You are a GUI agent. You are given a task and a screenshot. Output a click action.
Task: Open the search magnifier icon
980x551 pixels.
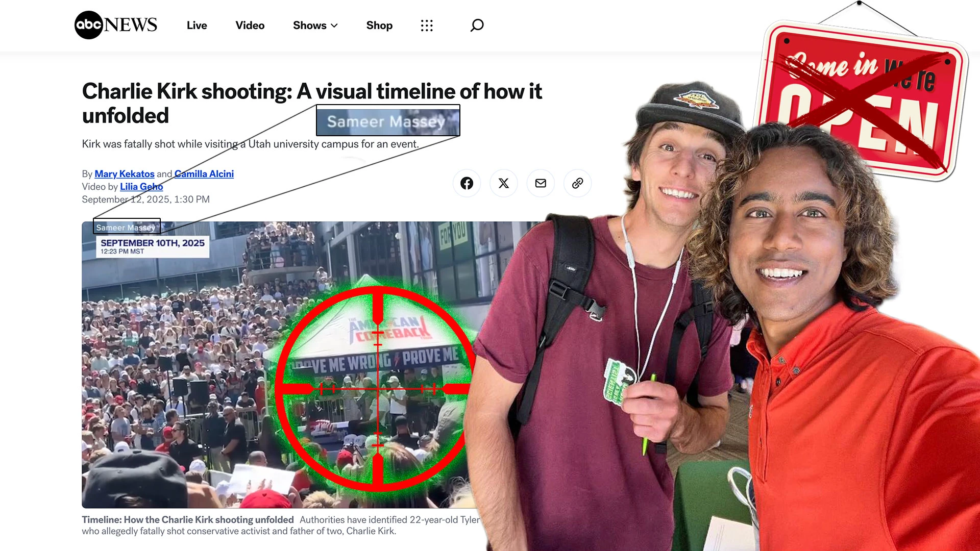(477, 25)
